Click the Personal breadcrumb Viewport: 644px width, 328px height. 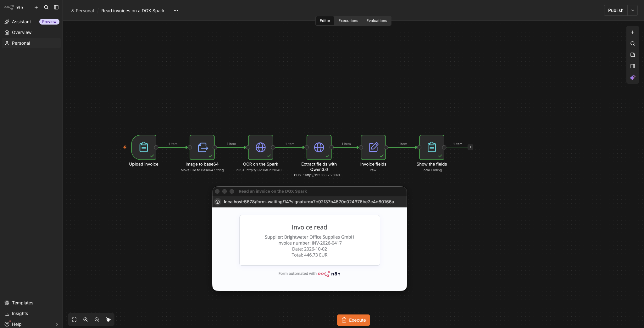82,11
